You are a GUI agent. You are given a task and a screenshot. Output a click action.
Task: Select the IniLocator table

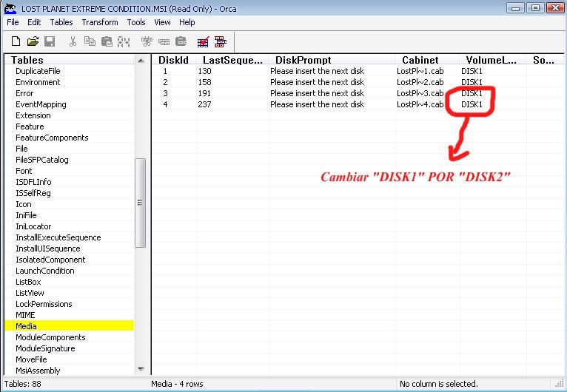(x=33, y=226)
